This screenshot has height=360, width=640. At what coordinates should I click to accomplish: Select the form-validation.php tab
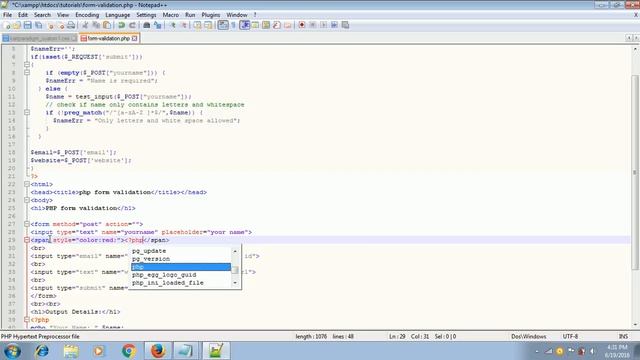(x=108, y=38)
